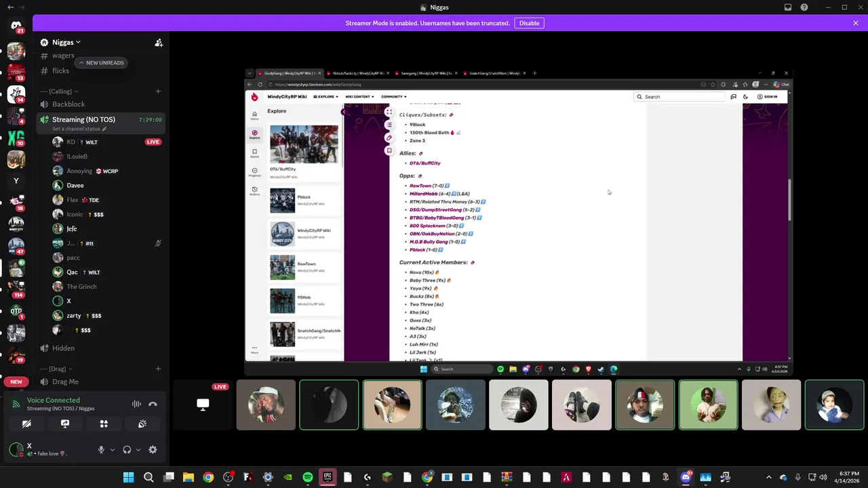Open the MillardMobb opps link
Image resolution: width=868 pixels, height=488 pixels.
pos(424,194)
